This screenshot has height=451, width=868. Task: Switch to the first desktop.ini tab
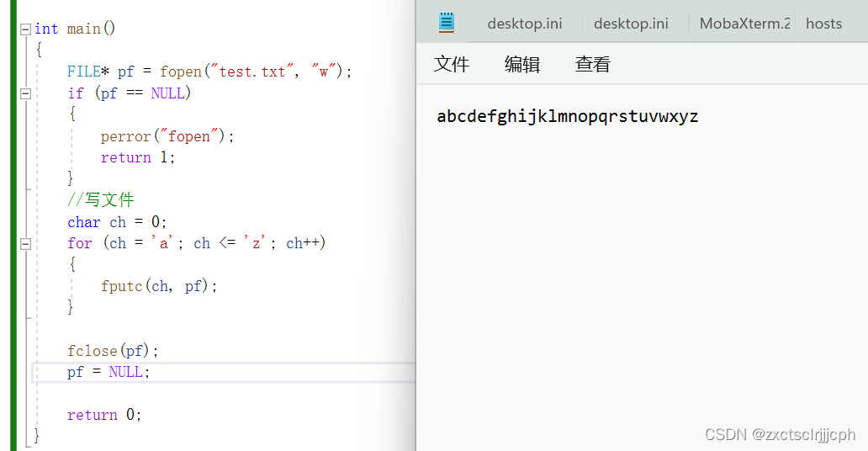pos(524,24)
